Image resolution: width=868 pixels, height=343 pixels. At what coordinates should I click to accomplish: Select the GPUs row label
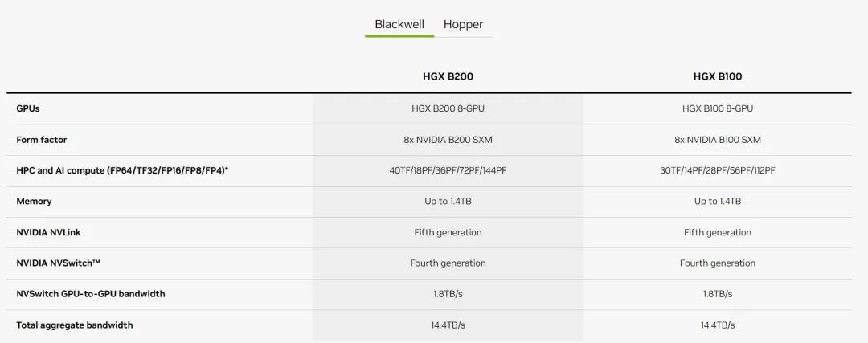pos(28,108)
